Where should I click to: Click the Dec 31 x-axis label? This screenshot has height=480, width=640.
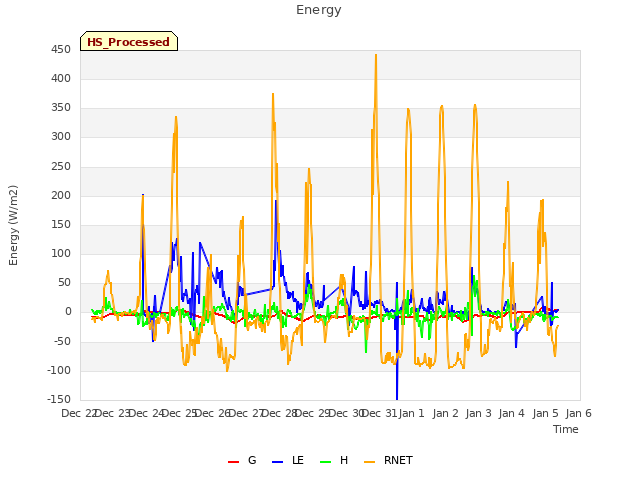click(380, 413)
